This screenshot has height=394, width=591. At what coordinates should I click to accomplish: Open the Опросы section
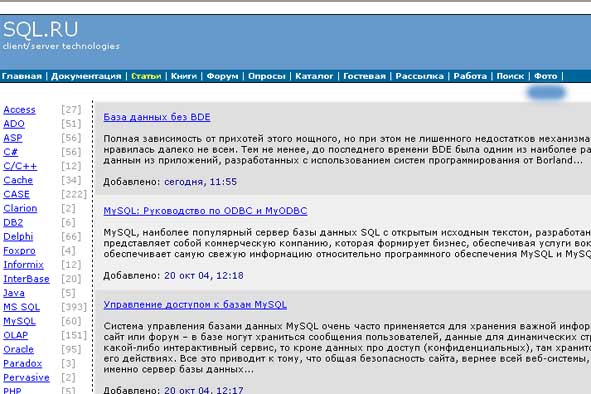tap(266, 76)
